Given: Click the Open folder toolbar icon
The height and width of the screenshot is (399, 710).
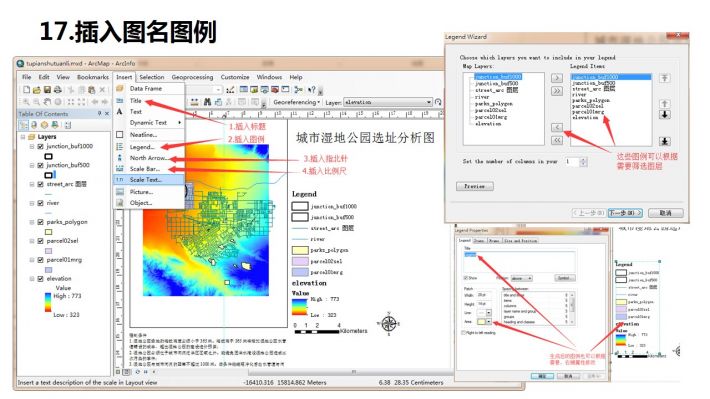Looking at the screenshot, I should (37, 90).
